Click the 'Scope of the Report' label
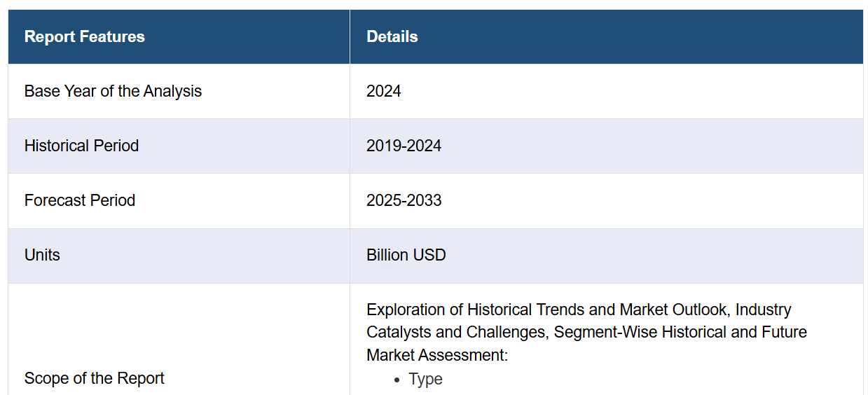The image size is (868, 395). pyautogui.click(x=94, y=378)
